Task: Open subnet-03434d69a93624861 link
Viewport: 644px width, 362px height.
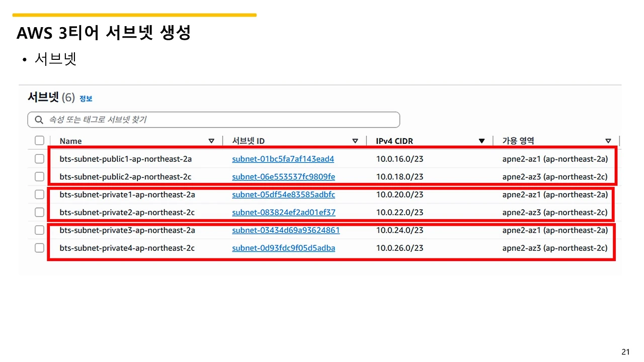Action: tap(286, 230)
